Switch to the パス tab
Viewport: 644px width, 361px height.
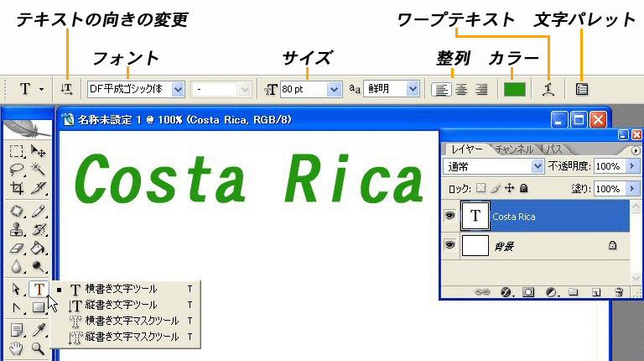pos(554,149)
